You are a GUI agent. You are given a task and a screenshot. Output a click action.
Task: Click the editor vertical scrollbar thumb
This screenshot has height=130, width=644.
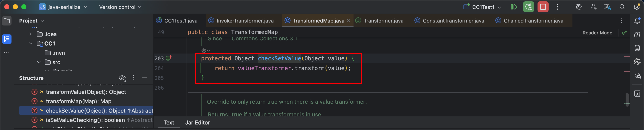627,100
